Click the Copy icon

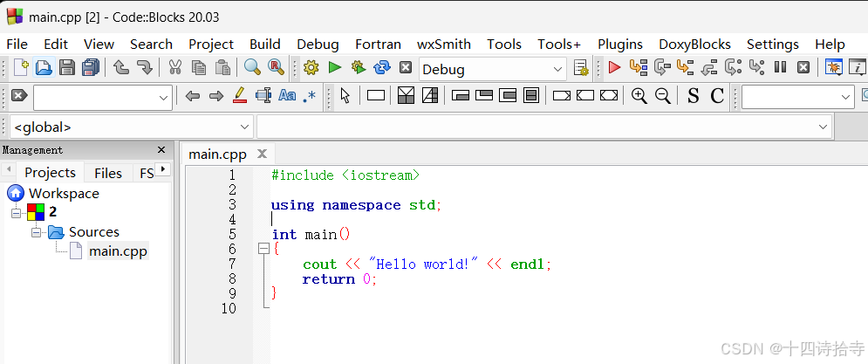[199, 67]
